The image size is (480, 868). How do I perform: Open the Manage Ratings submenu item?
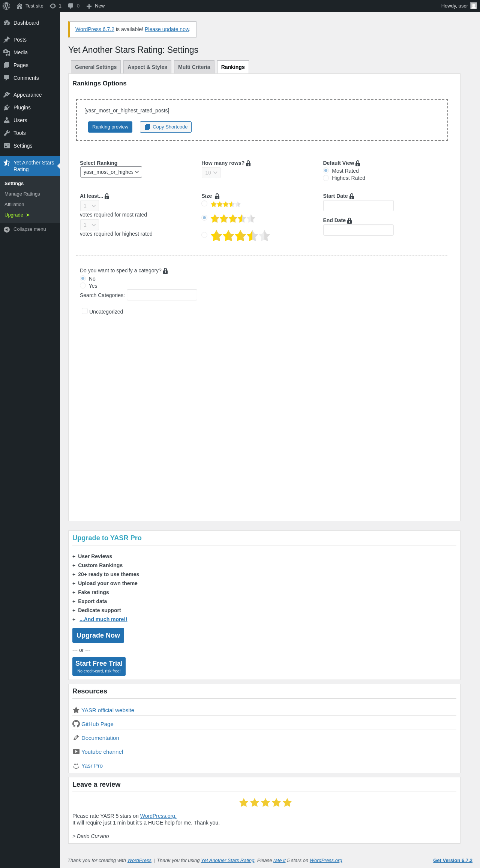(22, 194)
